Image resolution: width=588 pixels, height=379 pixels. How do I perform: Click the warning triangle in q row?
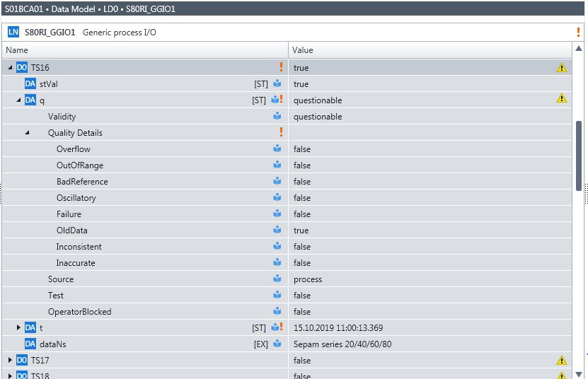[561, 98]
